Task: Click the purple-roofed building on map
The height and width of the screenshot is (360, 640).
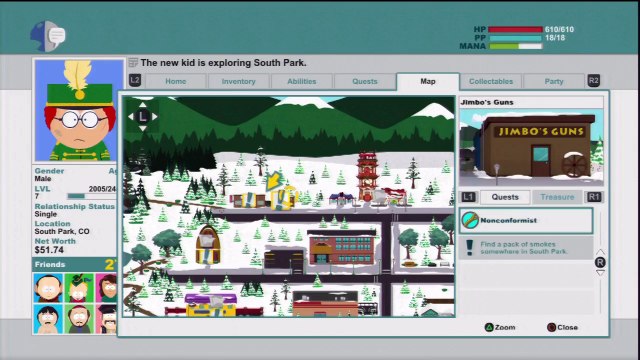Action: pos(211,305)
